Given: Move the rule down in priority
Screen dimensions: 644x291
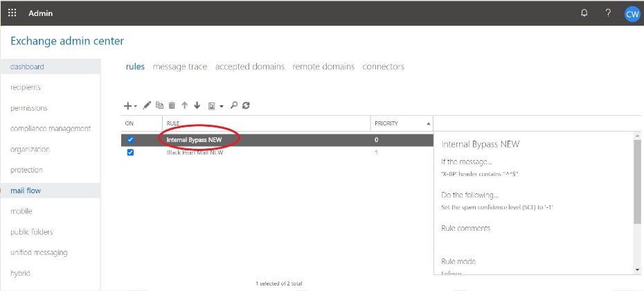Looking at the screenshot, I should tap(197, 105).
